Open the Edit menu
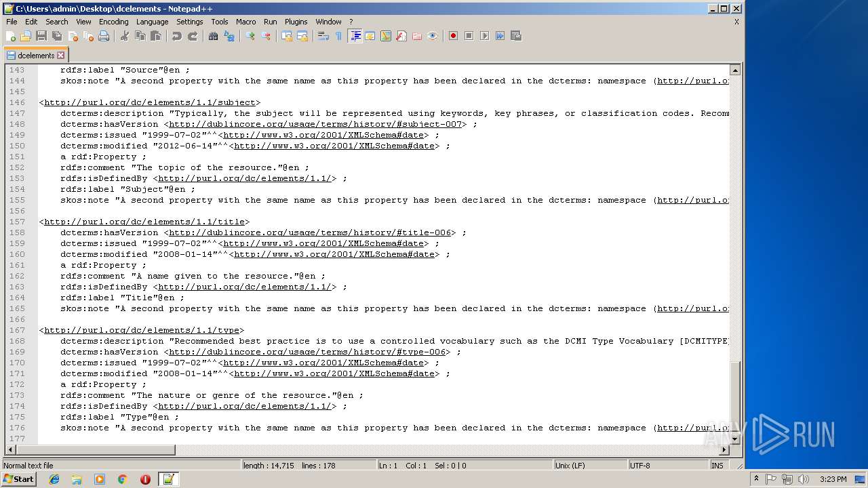Image resolution: width=868 pixels, height=488 pixels. pos(31,22)
